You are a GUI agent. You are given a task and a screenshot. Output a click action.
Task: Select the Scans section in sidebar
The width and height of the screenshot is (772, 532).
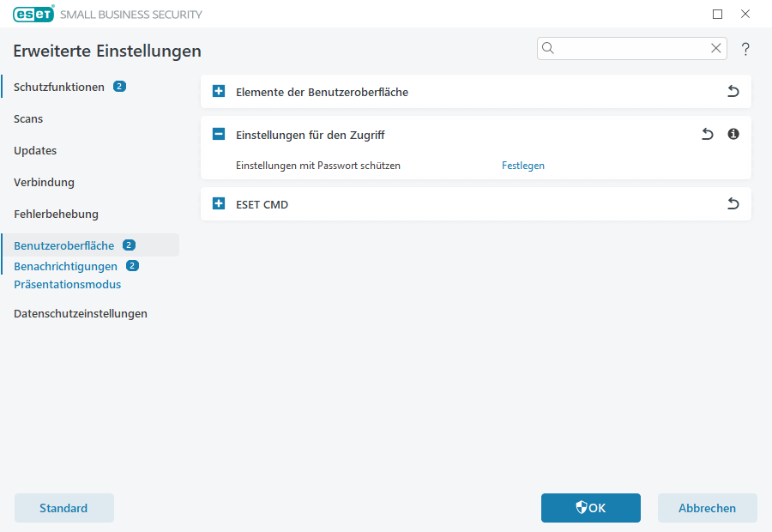pyautogui.click(x=28, y=118)
